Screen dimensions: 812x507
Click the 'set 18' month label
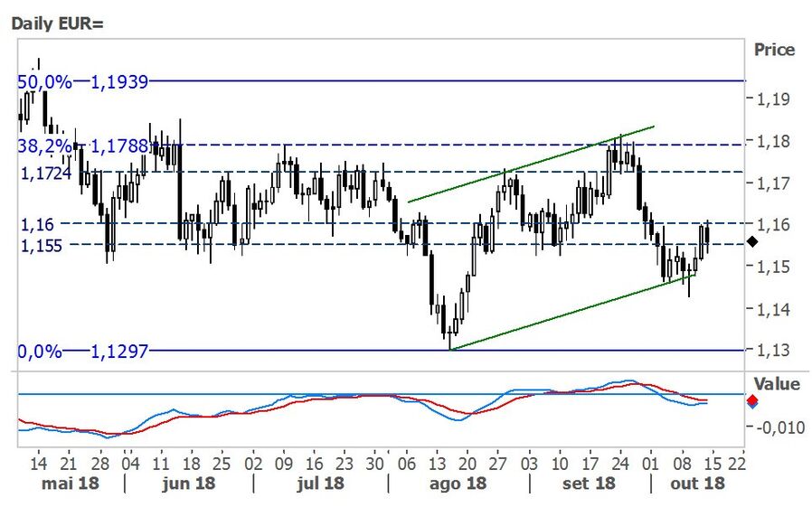(589, 484)
